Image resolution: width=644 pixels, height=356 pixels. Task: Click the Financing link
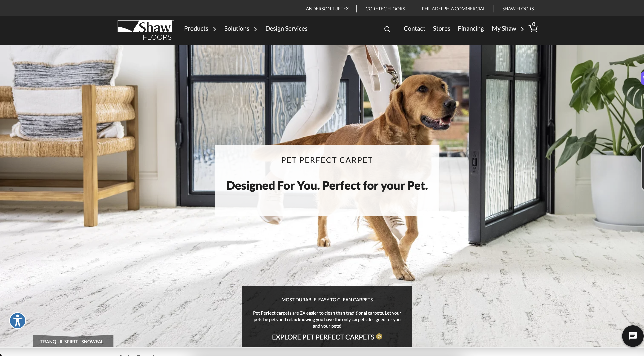(471, 28)
